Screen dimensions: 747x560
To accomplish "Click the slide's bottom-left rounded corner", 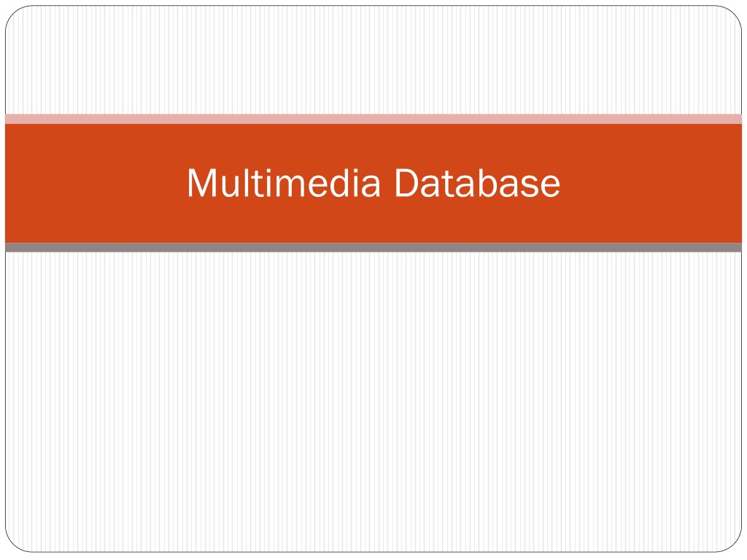I will point(13,544).
